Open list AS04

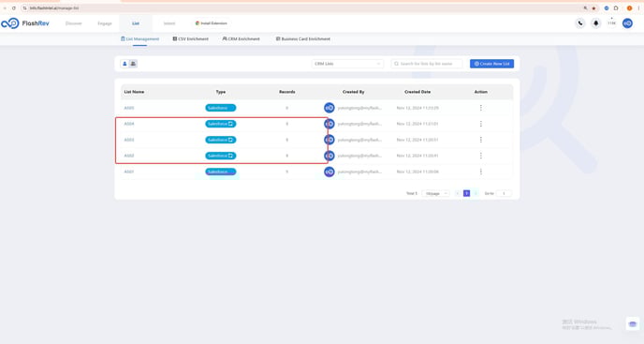pyautogui.click(x=129, y=124)
